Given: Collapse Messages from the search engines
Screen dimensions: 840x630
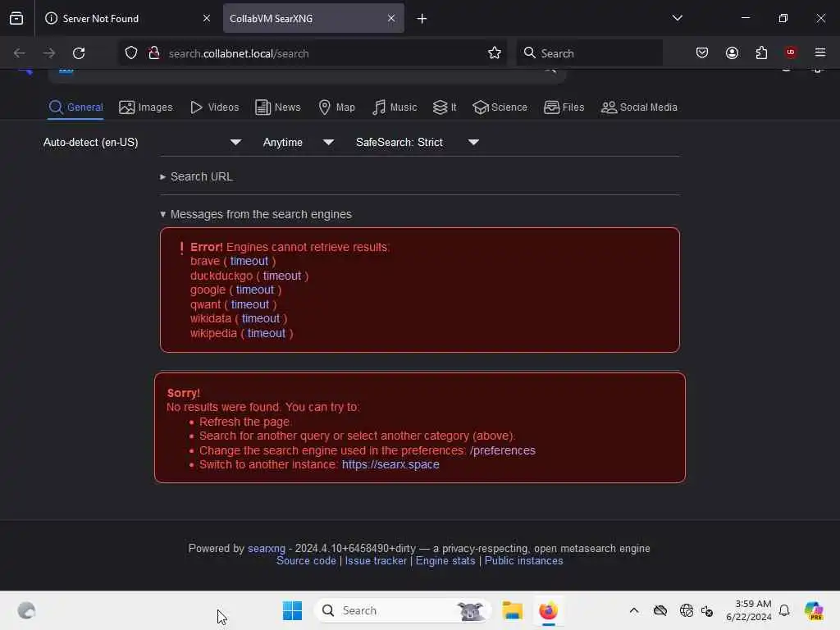Looking at the screenshot, I should click(256, 214).
